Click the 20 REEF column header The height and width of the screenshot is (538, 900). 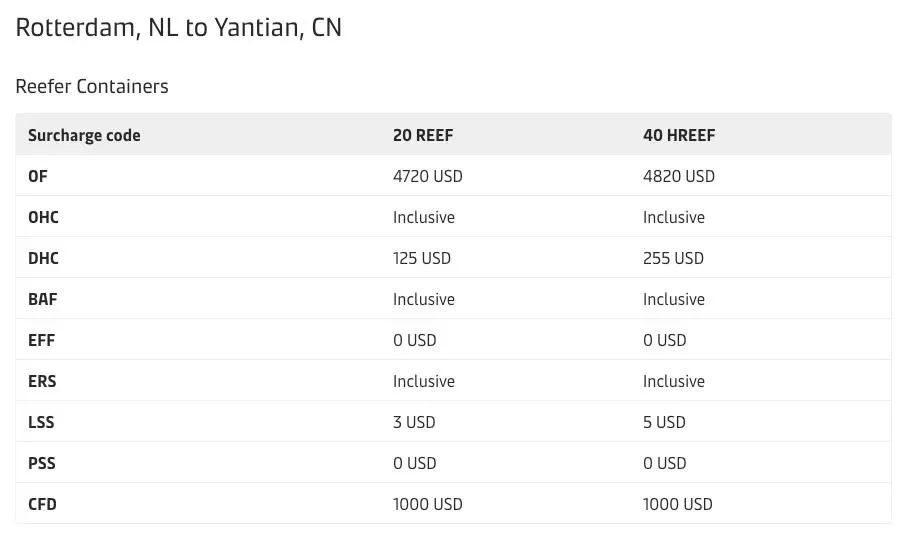tap(423, 135)
